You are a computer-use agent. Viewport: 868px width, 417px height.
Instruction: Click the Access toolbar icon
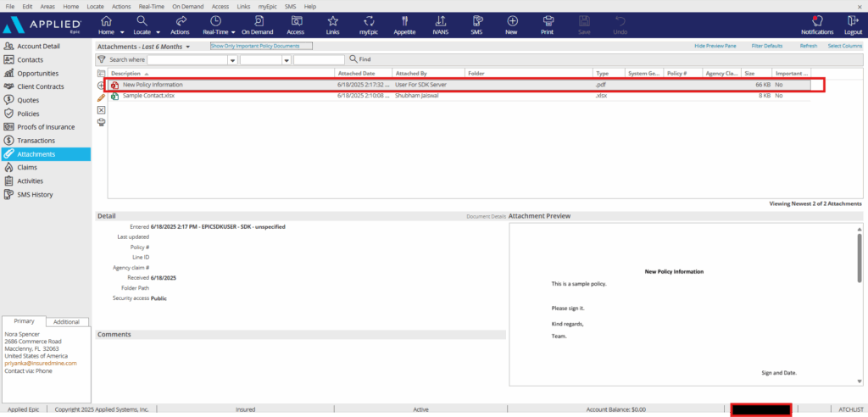[296, 21]
